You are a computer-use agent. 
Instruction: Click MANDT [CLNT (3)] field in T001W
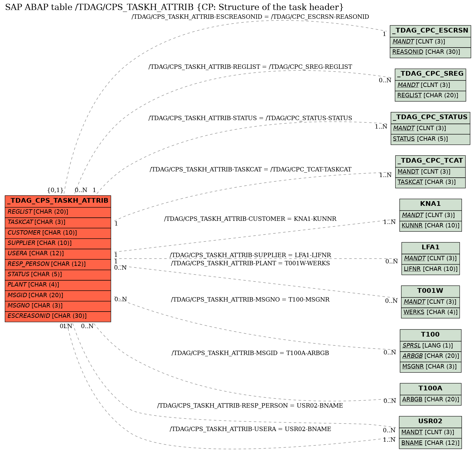[430, 302]
